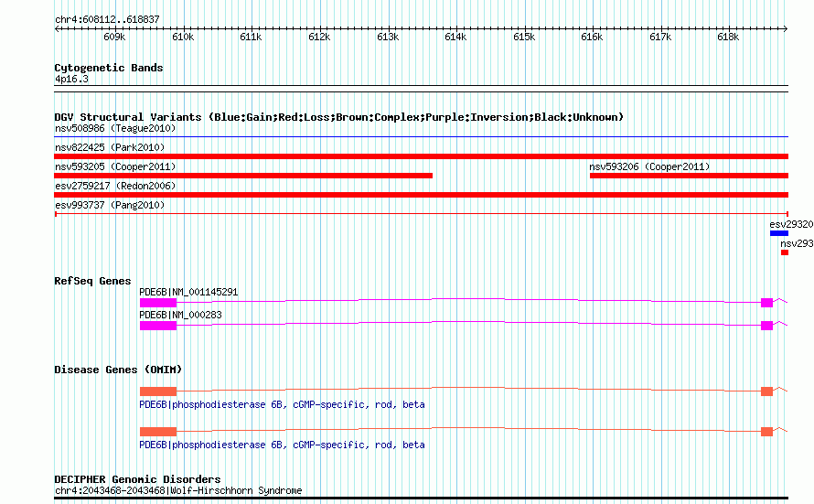Click the first orange OMIM PDE6B large exon

point(158,391)
